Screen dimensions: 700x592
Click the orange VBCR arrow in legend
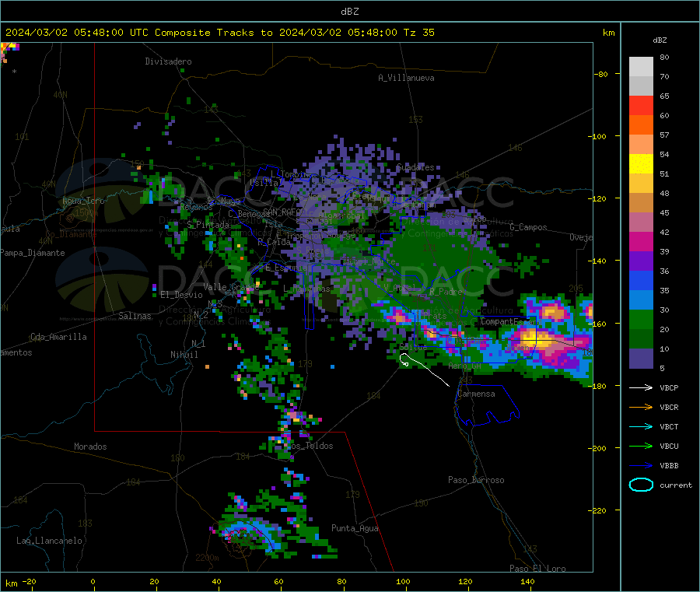click(x=641, y=407)
